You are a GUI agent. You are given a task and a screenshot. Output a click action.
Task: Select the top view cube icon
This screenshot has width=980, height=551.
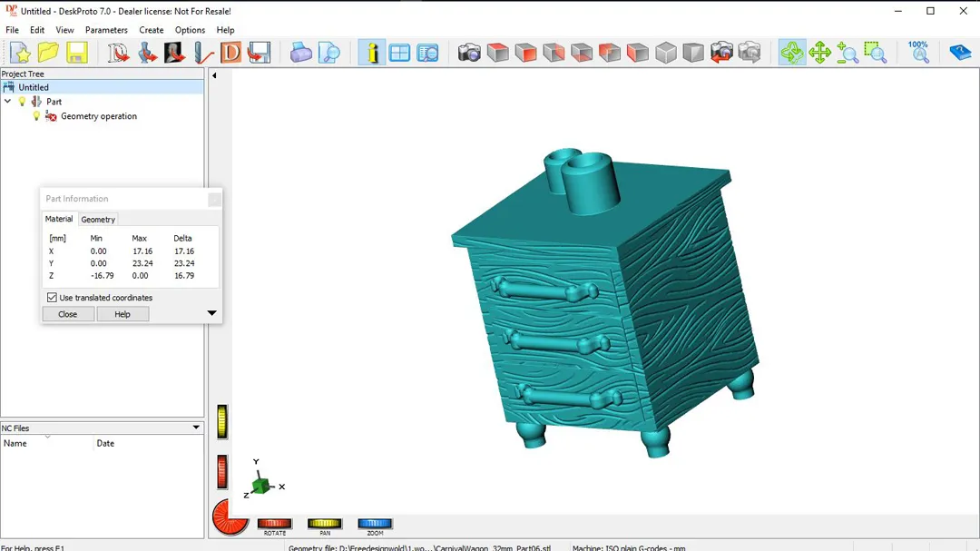click(x=497, y=53)
